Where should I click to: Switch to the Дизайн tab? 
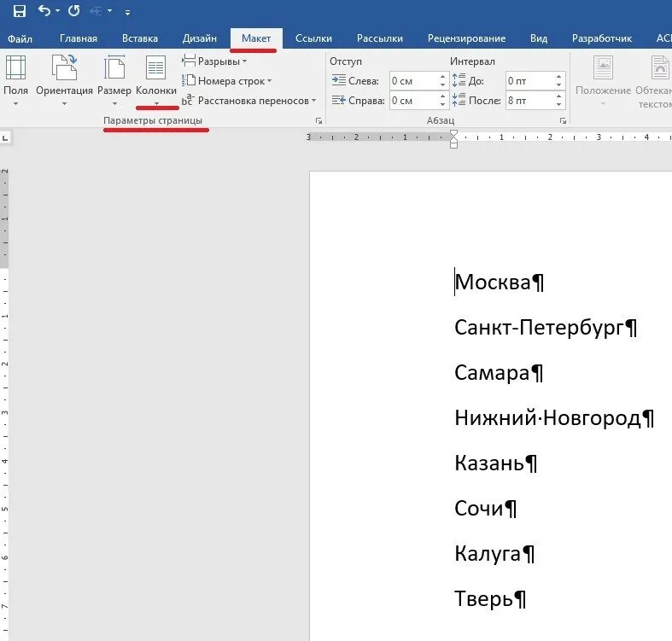coord(199,38)
